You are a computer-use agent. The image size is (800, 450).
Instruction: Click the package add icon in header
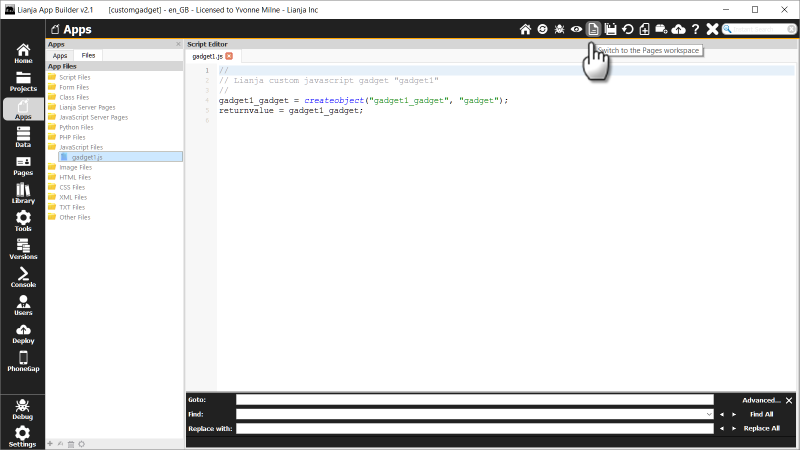coord(661,30)
